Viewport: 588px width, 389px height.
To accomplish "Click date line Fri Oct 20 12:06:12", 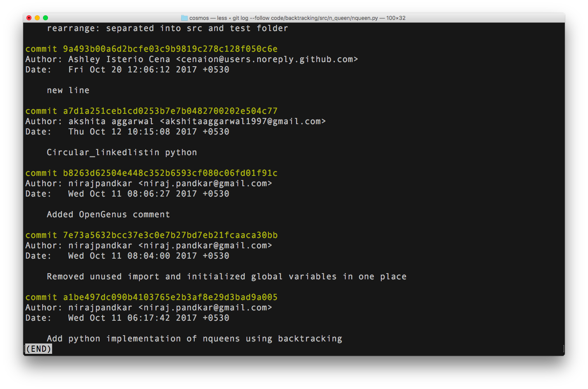I will click(127, 70).
